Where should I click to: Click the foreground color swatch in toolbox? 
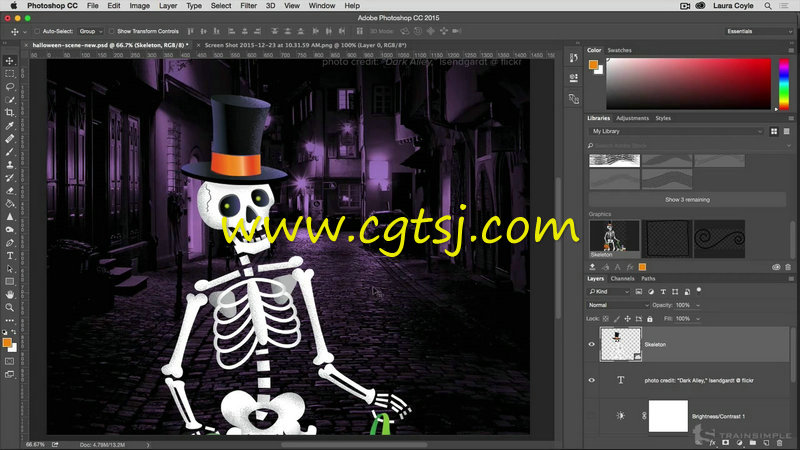(7, 343)
